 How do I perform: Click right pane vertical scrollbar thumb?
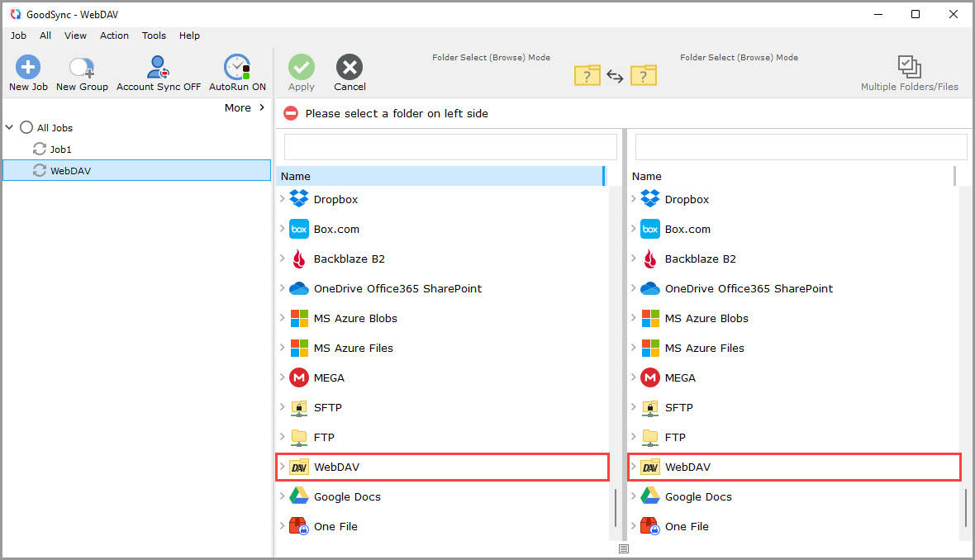(966, 507)
